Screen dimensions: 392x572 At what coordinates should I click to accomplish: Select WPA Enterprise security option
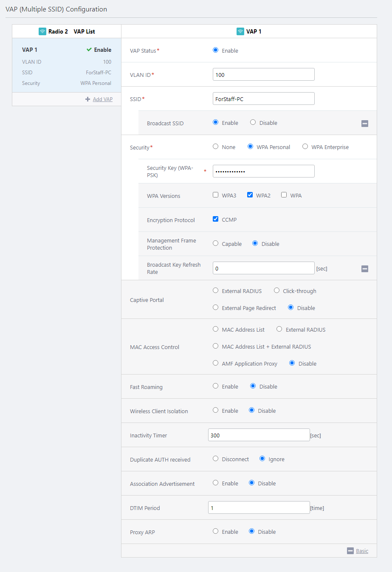[305, 147]
